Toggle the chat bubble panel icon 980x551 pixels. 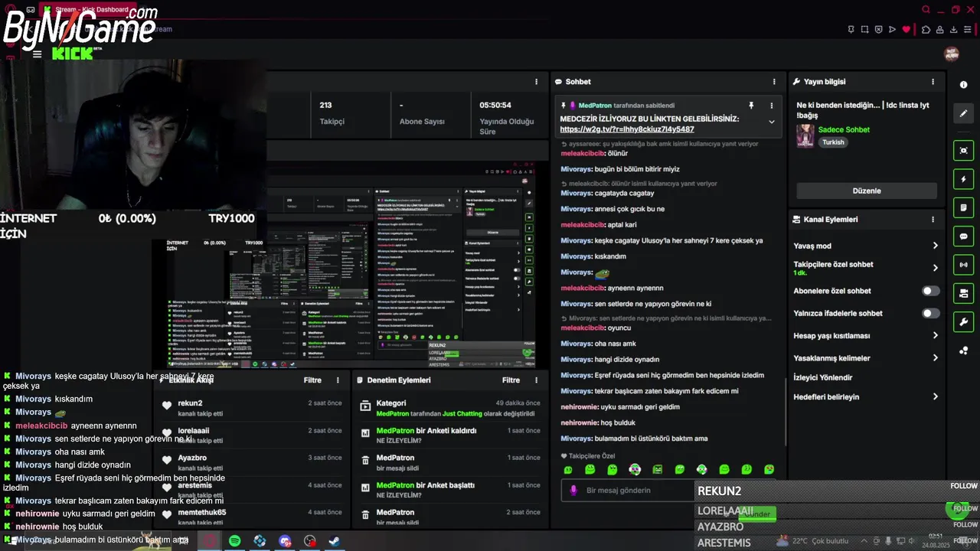tap(963, 236)
